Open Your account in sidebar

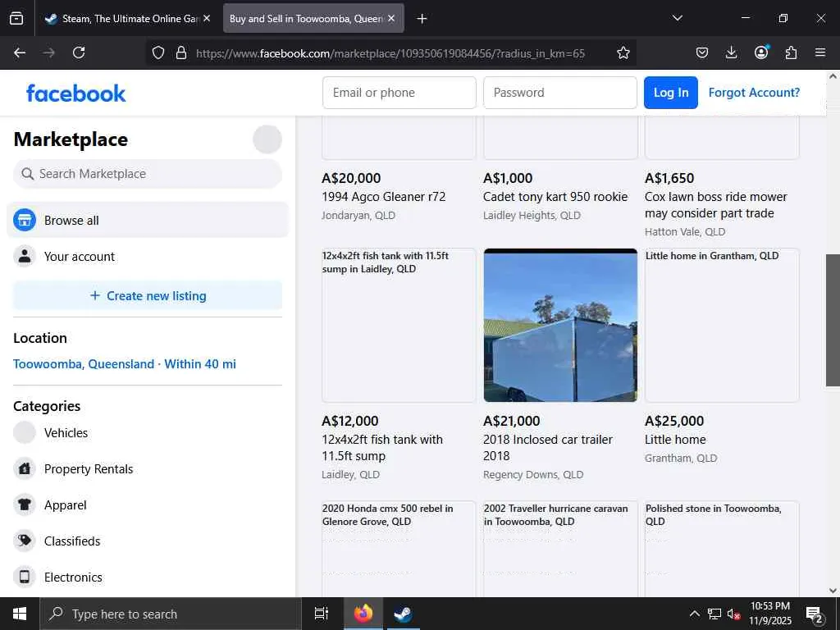pyautogui.click(x=148, y=256)
